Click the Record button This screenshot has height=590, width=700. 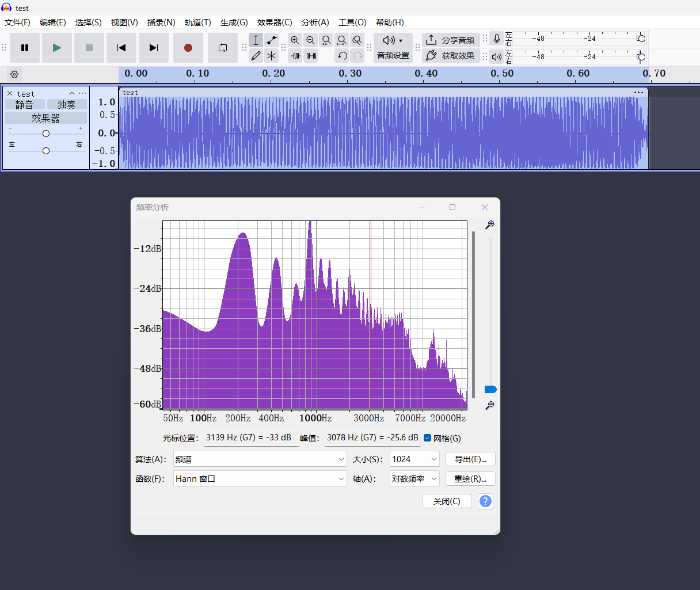pos(188,48)
